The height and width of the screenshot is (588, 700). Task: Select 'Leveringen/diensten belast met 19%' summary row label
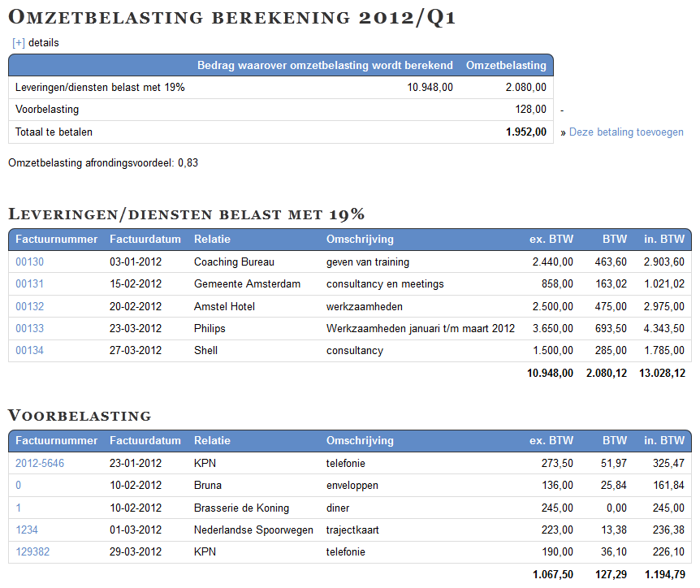coord(100,88)
